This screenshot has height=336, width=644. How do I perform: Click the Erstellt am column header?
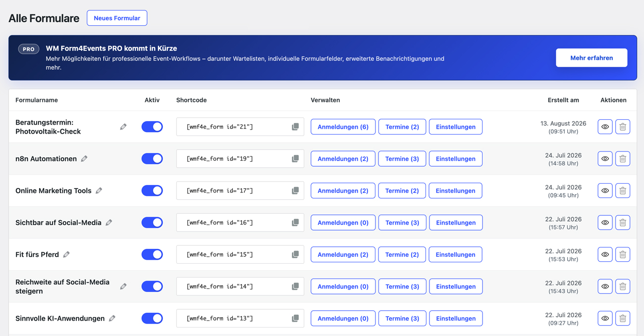[563, 100]
